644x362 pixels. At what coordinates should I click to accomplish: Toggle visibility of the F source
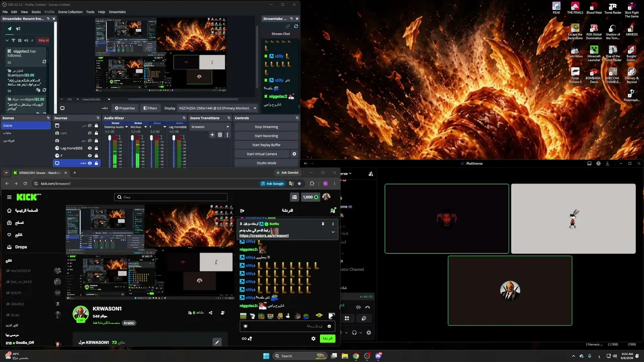pyautogui.click(x=90, y=156)
